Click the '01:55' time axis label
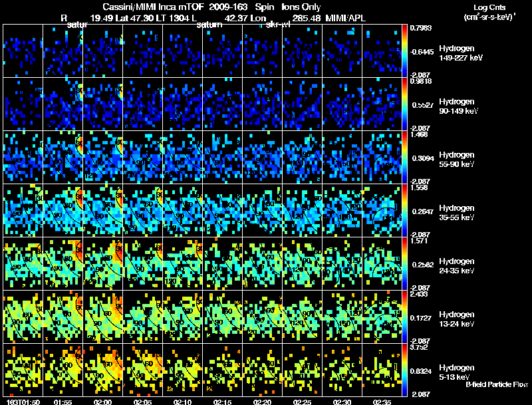The height and width of the screenshot is (405, 532). point(63,402)
